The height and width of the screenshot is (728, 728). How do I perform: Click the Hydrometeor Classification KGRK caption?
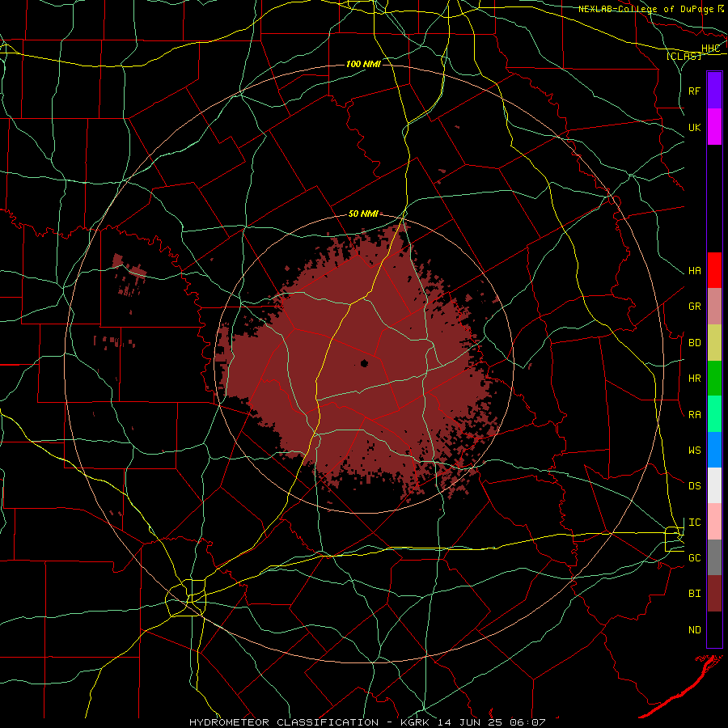click(367, 722)
